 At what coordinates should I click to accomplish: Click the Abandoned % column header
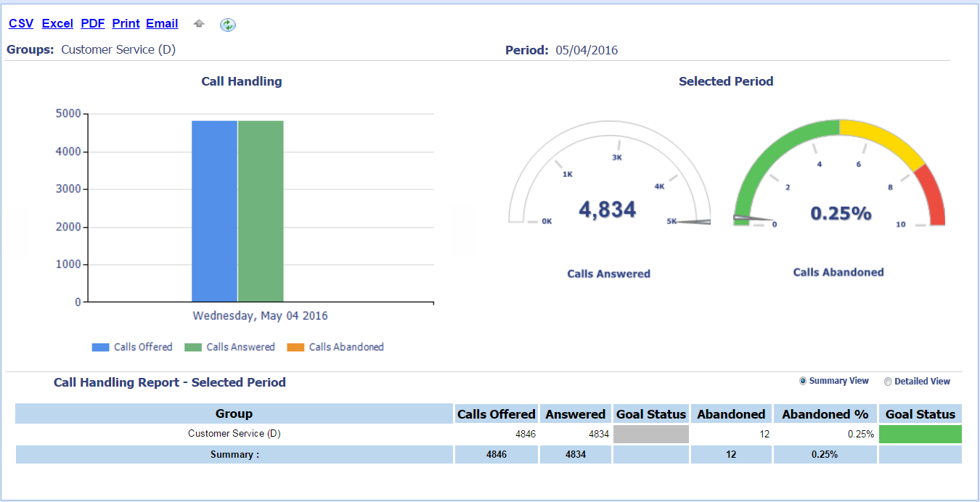pos(825,414)
